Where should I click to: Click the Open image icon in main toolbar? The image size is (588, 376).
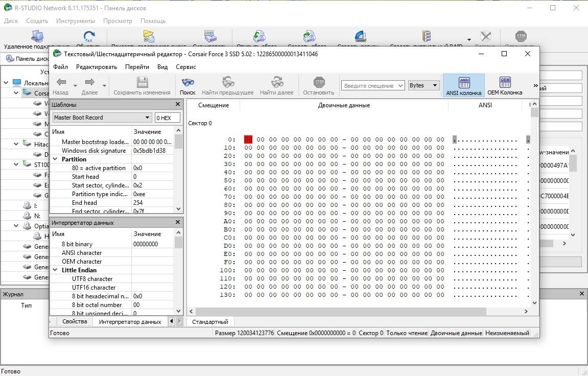pyautogui.click(x=259, y=36)
